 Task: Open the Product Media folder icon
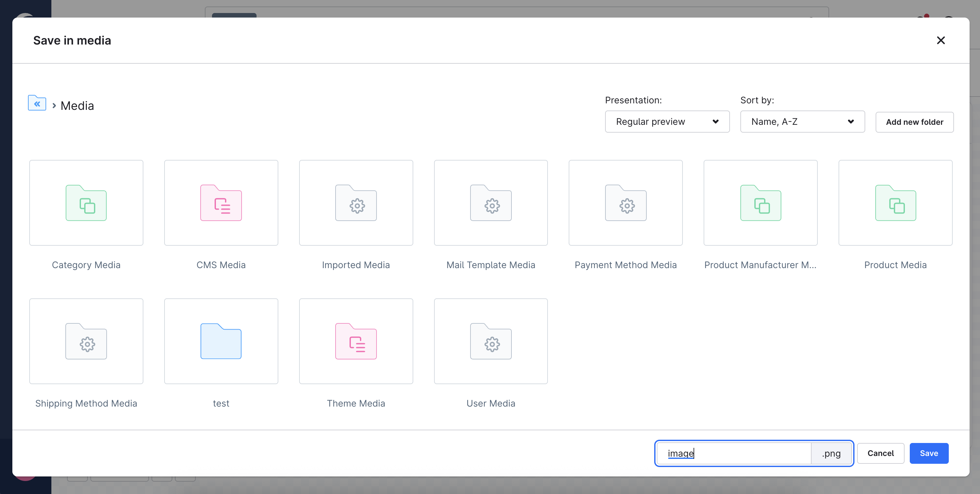(x=895, y=203)
